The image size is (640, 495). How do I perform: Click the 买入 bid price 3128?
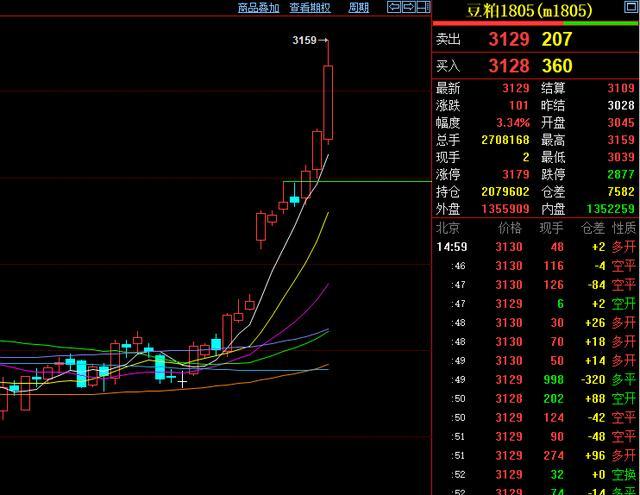click(508, 66)
